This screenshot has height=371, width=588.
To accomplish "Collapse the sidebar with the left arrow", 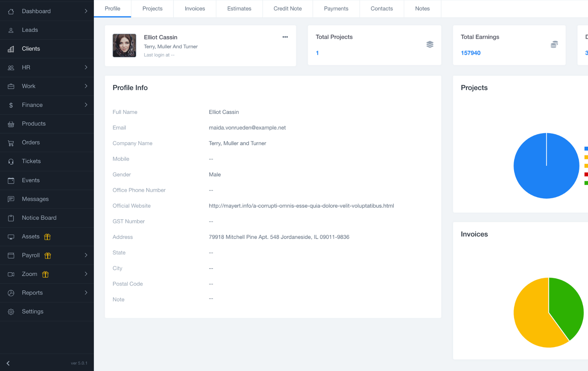I will [x=8, y=363].
